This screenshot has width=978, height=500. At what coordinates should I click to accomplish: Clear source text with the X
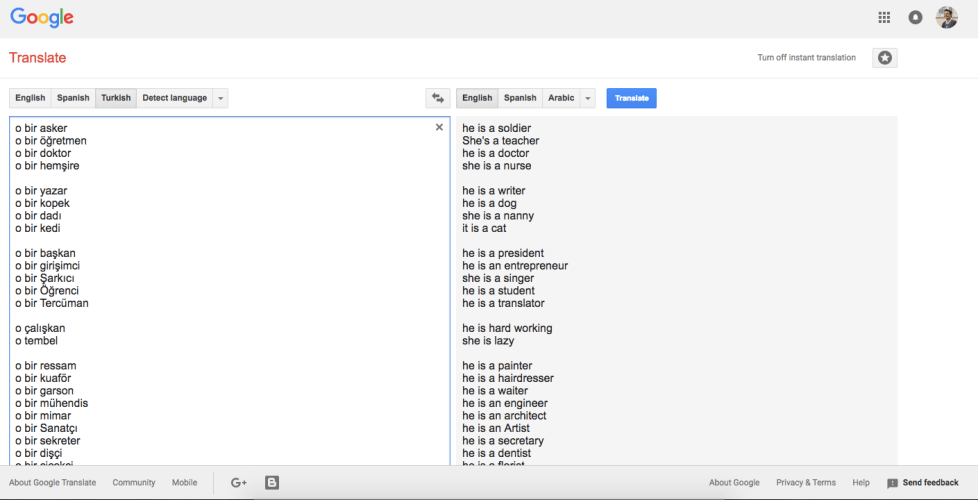point(439,127)
